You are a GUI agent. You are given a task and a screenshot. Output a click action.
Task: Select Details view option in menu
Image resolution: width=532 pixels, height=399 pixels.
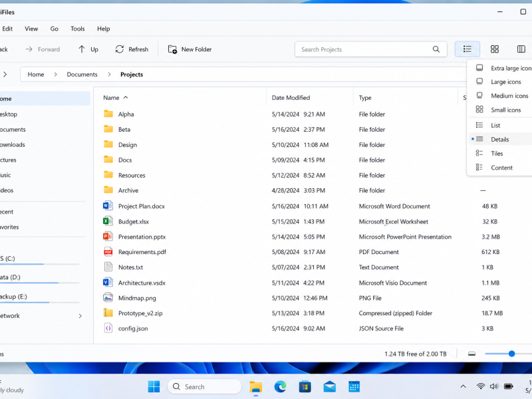500,139
